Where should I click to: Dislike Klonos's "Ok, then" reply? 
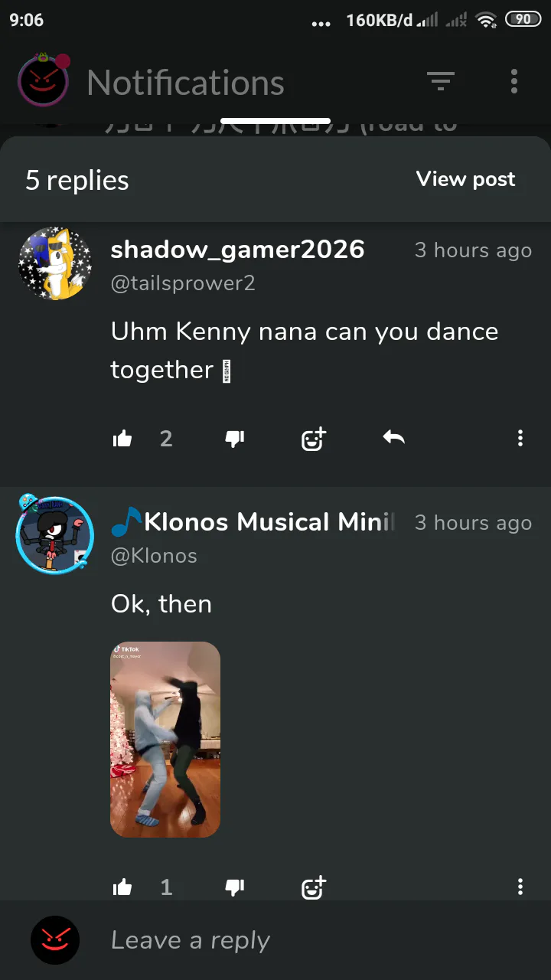click(234, 887)
